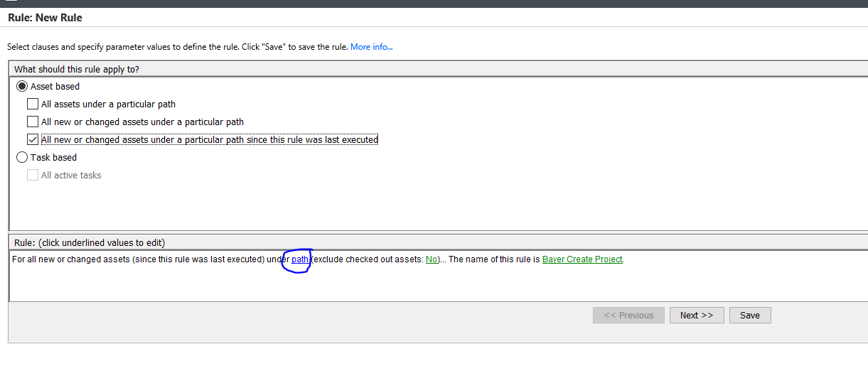Uncheck new or changed assets since rule last executed
The height and width of the screenshot is (376, 868).
coord(33,139)
